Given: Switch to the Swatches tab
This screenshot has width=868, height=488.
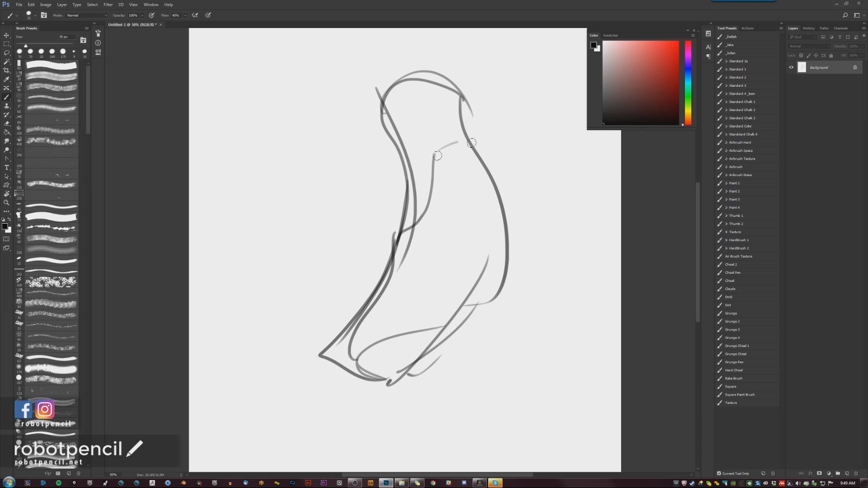Looking at the screenshot, I should [x=610, y=36].
